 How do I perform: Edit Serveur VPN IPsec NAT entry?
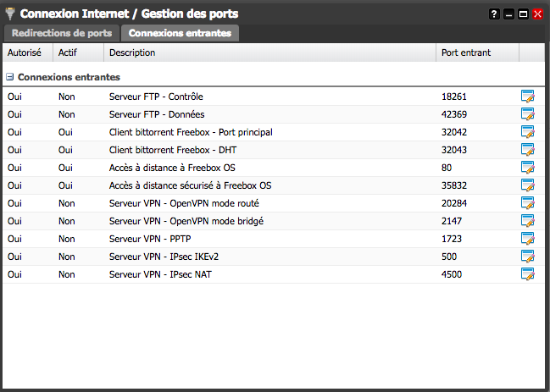point(528,274)
